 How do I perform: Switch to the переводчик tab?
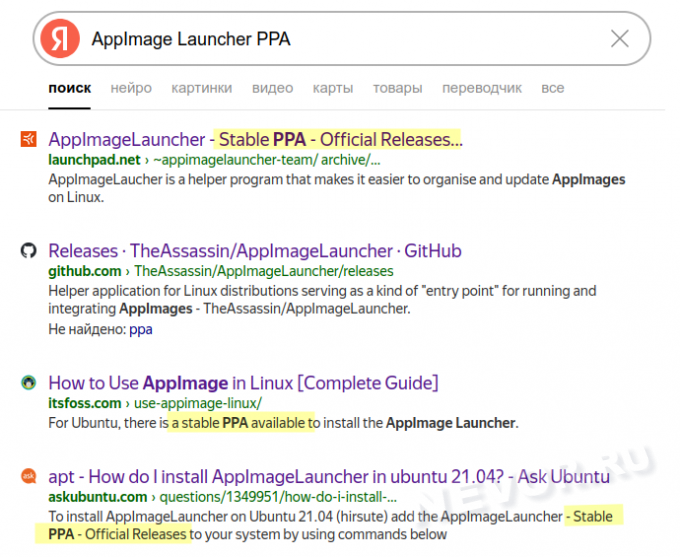click(482, 88)
